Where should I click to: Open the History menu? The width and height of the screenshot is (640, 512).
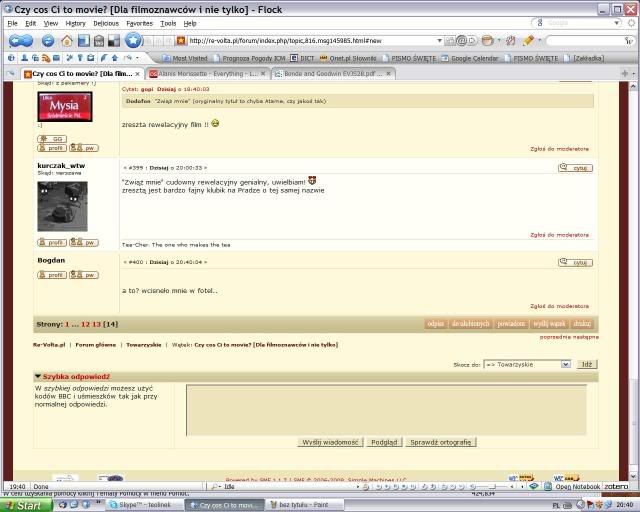75,22
